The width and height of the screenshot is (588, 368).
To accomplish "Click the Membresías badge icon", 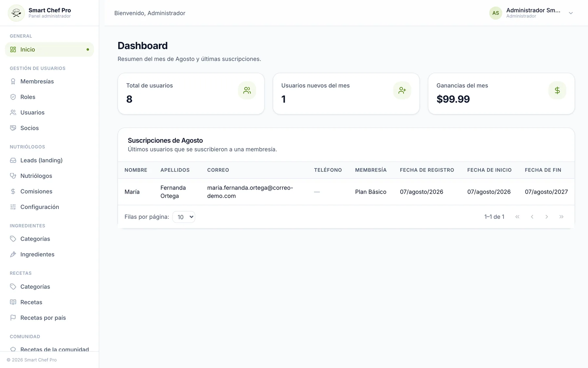I will click(x=13, y=81).
